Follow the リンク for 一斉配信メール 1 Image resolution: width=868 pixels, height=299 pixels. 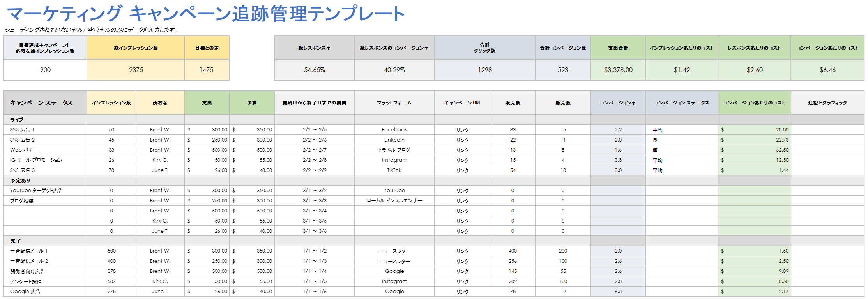tap(462, 251)
